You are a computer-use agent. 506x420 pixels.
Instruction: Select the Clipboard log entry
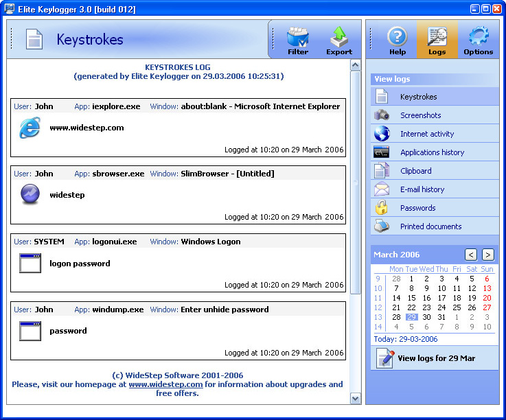[x=415, y=171]
